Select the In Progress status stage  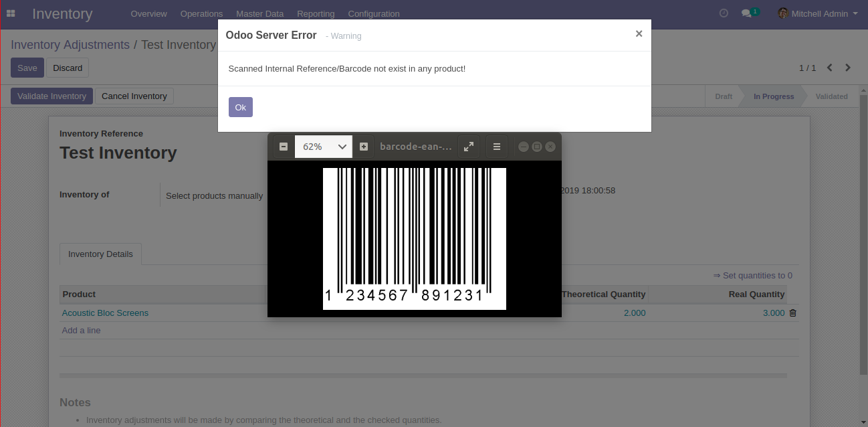(774, 96)
